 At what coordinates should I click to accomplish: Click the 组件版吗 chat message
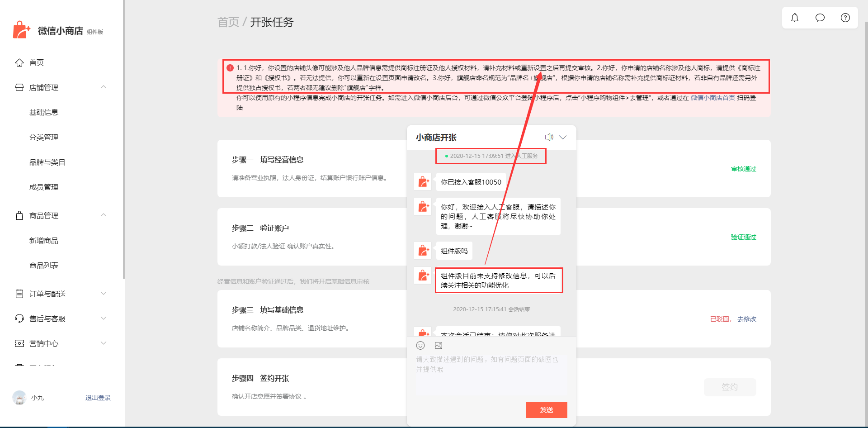(454, 251)
